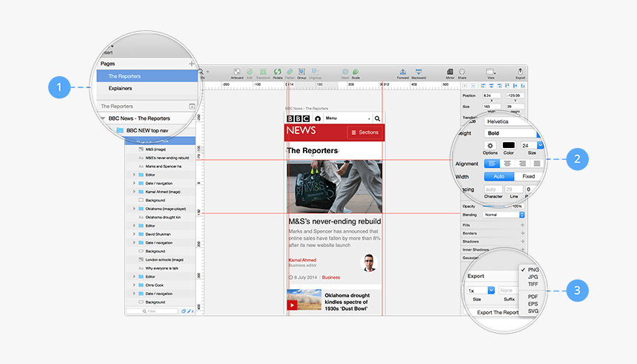Image resolution: width=637 pixels, height=364 pixels.
Task: Click the Business category link
Action: tap(331, 277)
